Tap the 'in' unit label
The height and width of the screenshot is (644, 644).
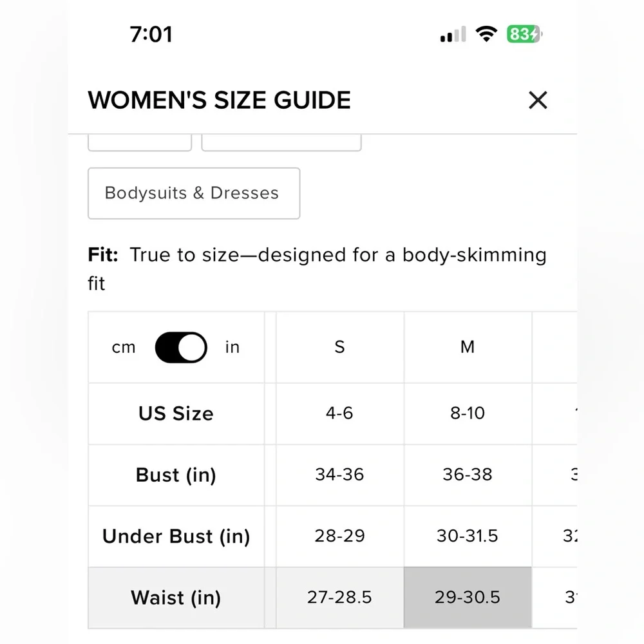click(x=232, y=348)
